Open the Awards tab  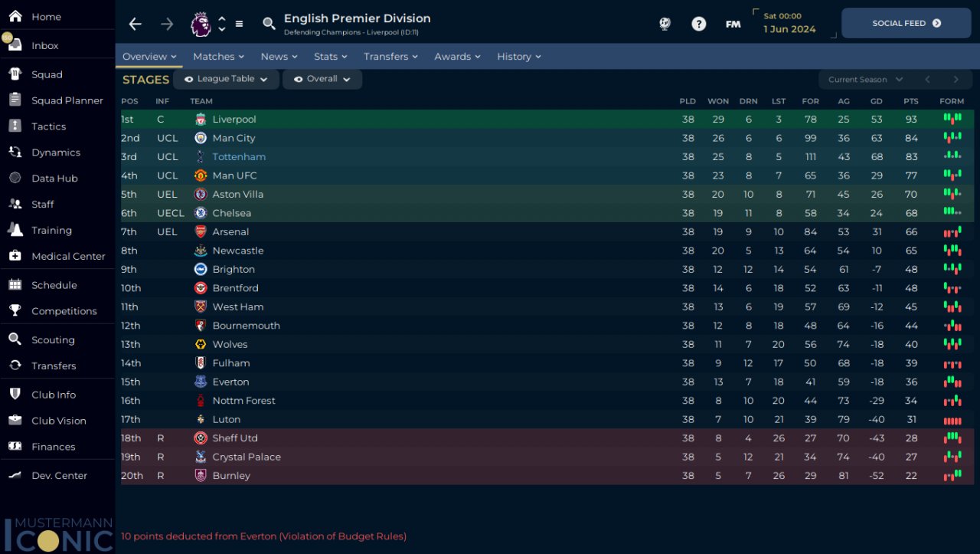tap(457, 57)
